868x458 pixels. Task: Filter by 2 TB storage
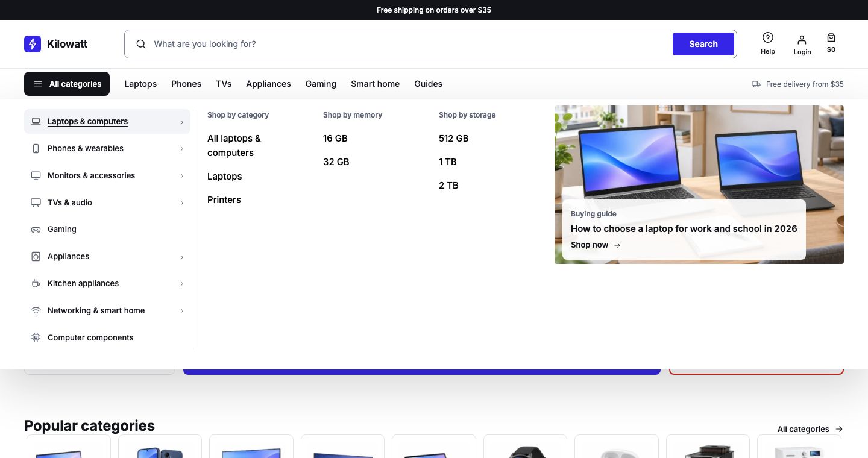(448, 186)
